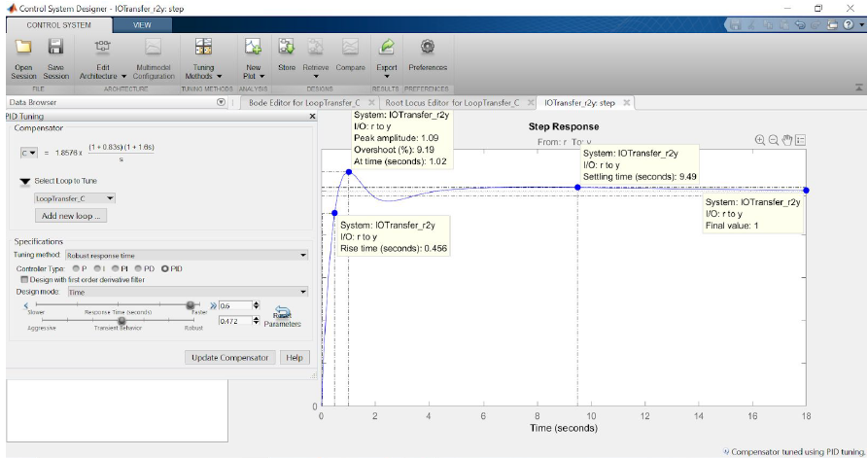This screenshot has width=868, height=458.
Task: Select the pan hand tool on plot
Action: (x=787, y=140)
